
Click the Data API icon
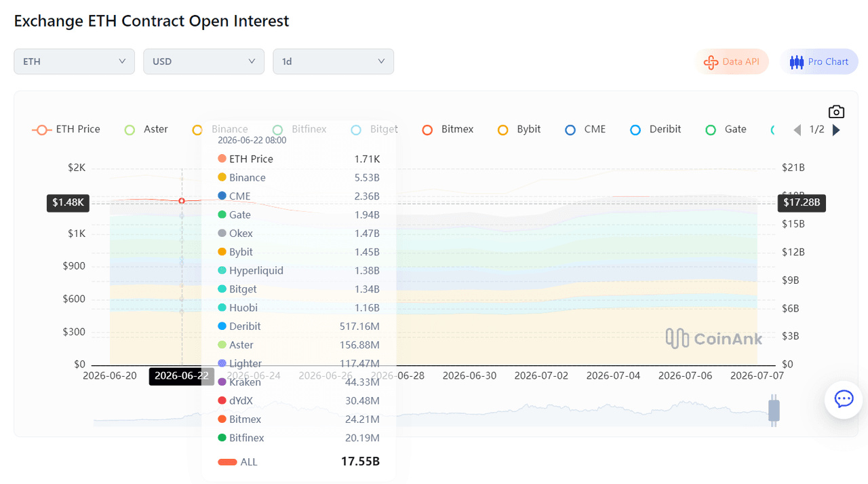point(711,62)
